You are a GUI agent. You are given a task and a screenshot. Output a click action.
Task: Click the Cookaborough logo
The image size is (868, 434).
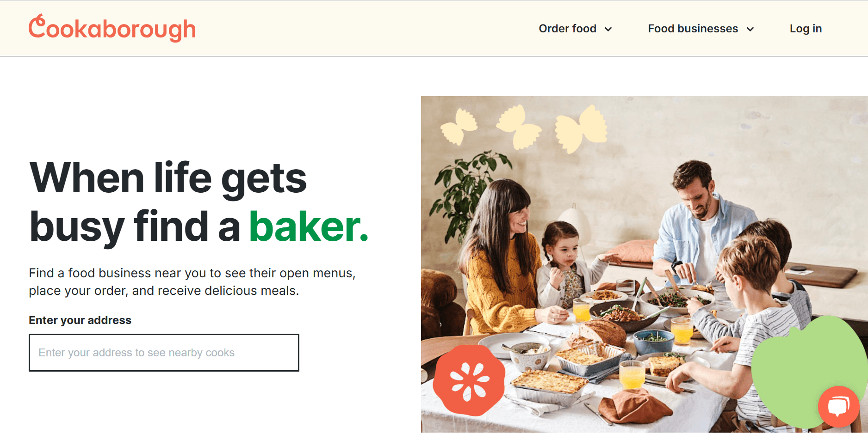click(112, 28)
